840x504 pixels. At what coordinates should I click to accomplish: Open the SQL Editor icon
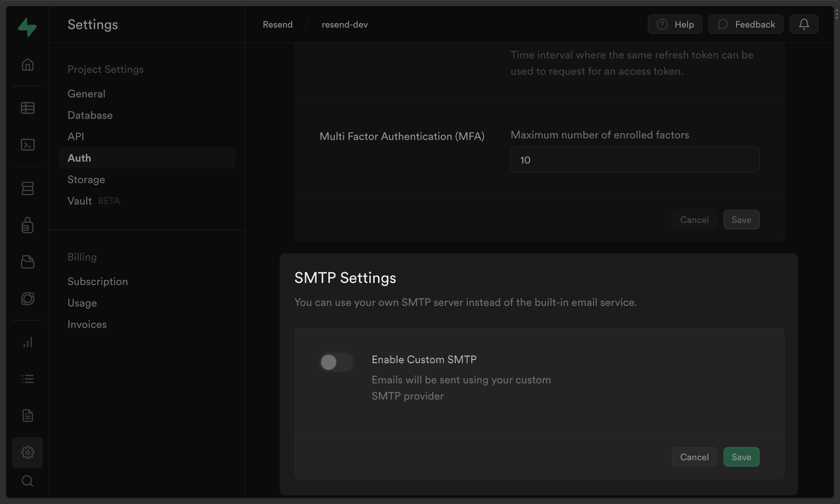click(x=28, y=144)
